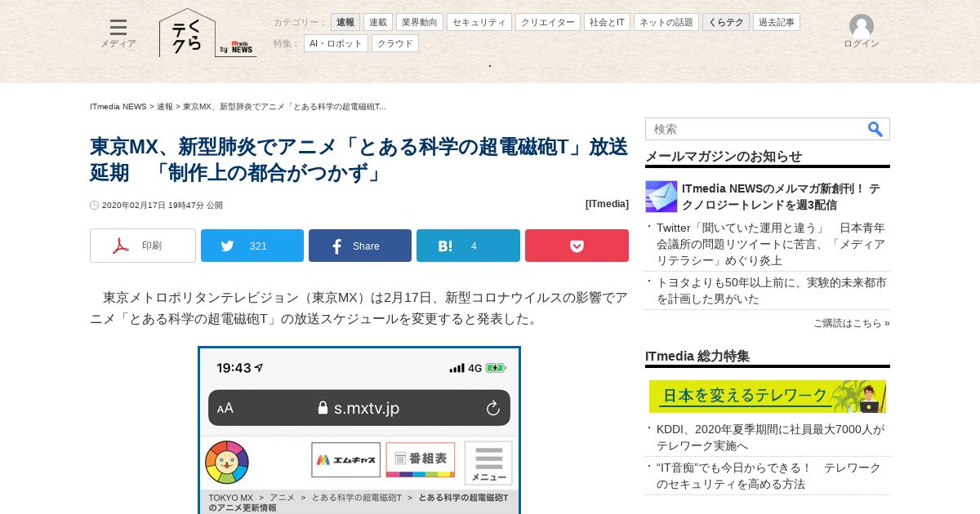Click the mail magazine envelope thumbnail
Screen dimensions: 980x514
(661, 197)
